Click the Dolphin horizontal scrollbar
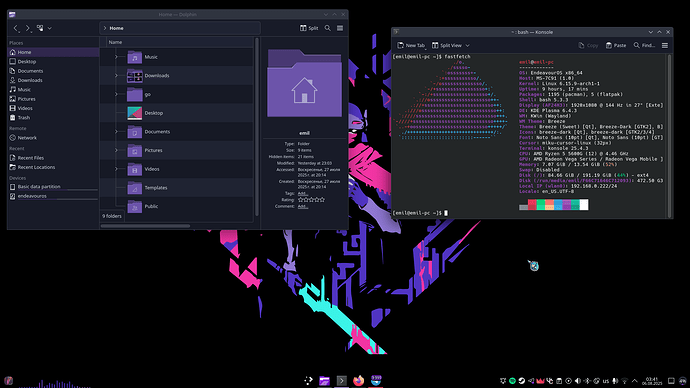The image size is (690, 388). [x=146, y=226]
